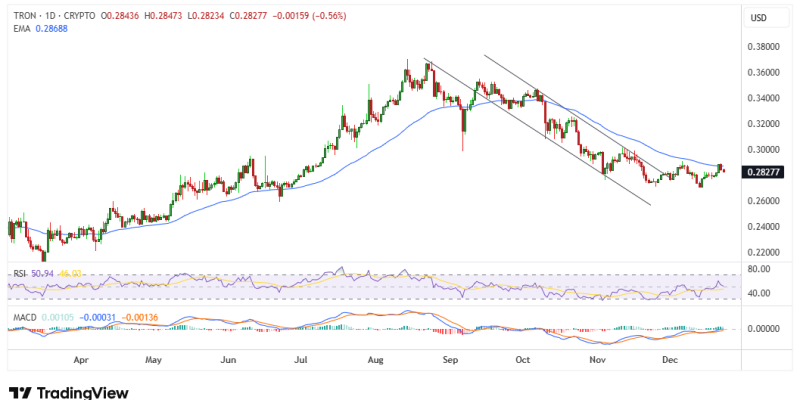Select the RSI indicator legend label
The height and width of the screenshot is (400, 800).
[17, 271]
